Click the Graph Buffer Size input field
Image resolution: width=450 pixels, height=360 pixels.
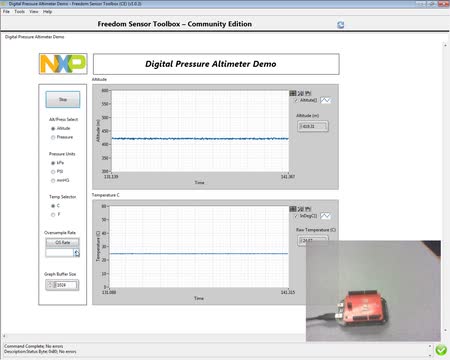(x=65, y=285)
